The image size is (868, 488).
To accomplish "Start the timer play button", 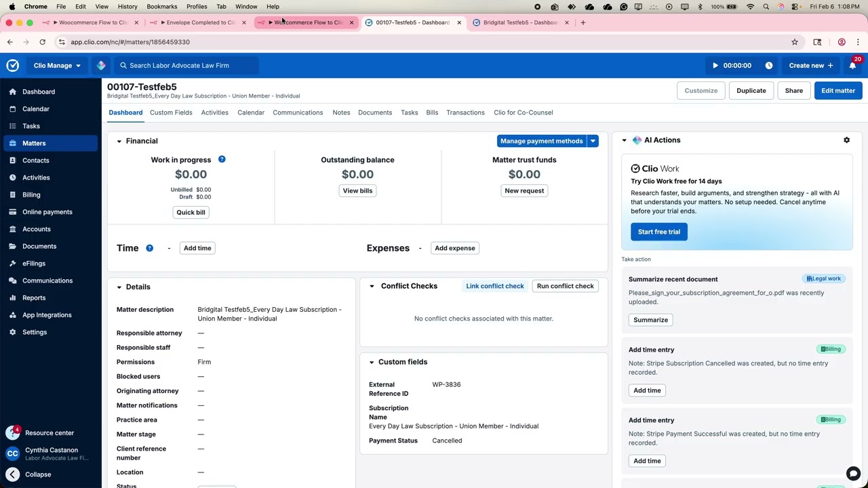I will click(715, 66).
